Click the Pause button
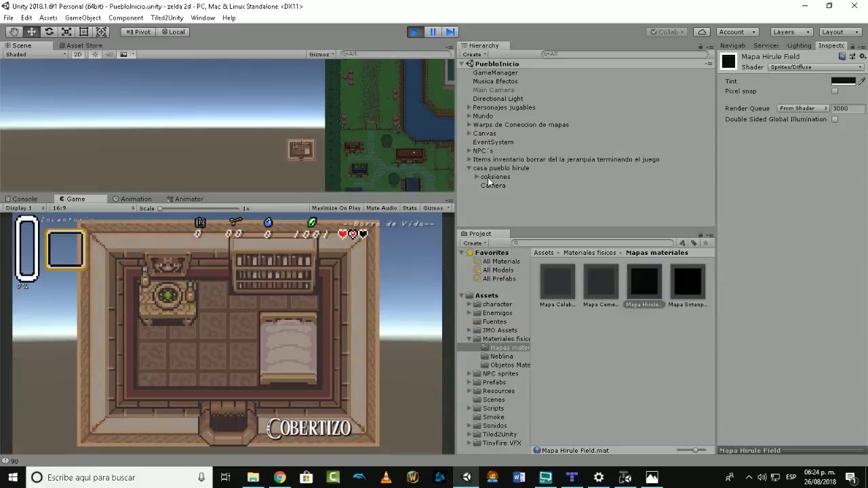The image size is (868, 488). [433, 32]
